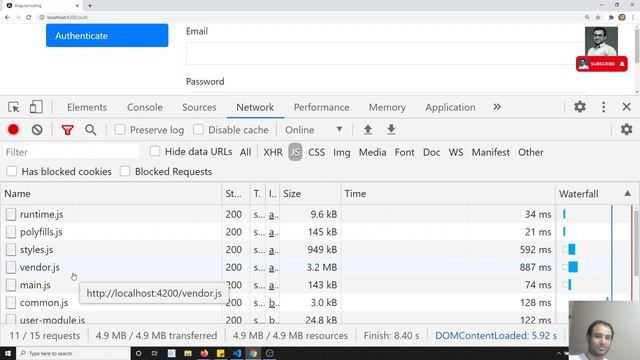Clear the network log
640x360 pixels.
point(37,130)
